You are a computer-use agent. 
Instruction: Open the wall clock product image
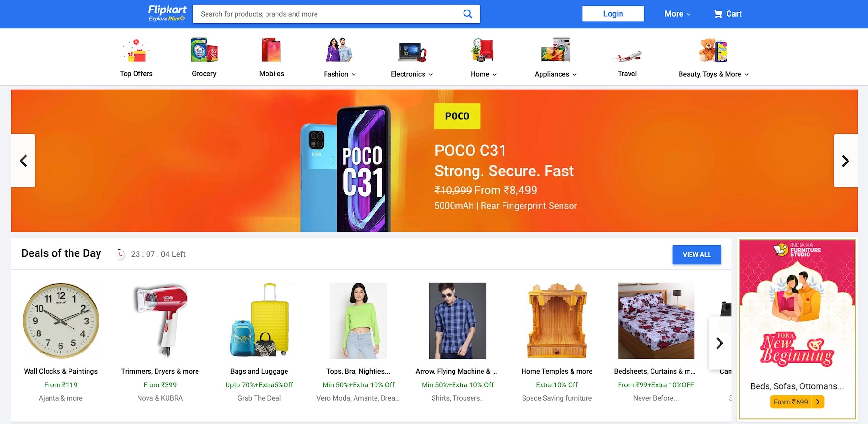(x=61, y=321)
